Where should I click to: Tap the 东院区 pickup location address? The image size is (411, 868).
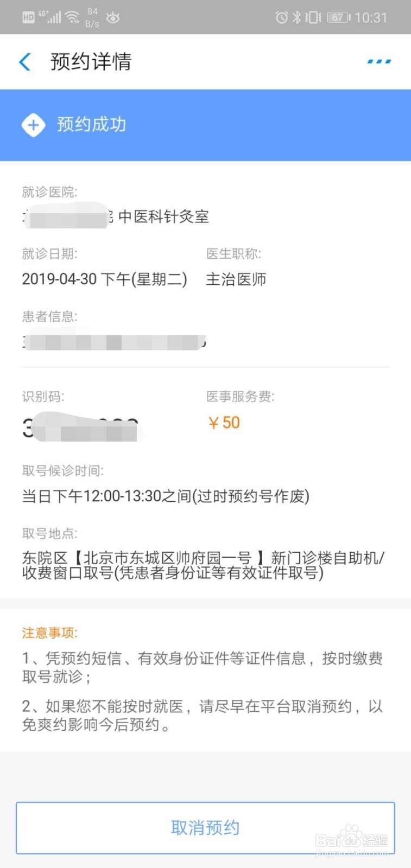point(203,565)
